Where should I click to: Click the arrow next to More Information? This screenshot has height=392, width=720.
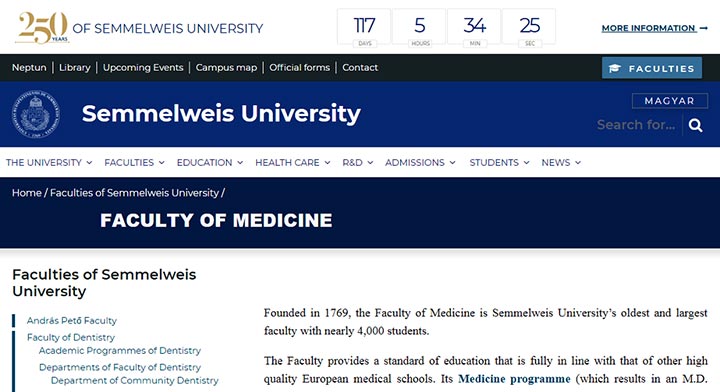(703, 28)
